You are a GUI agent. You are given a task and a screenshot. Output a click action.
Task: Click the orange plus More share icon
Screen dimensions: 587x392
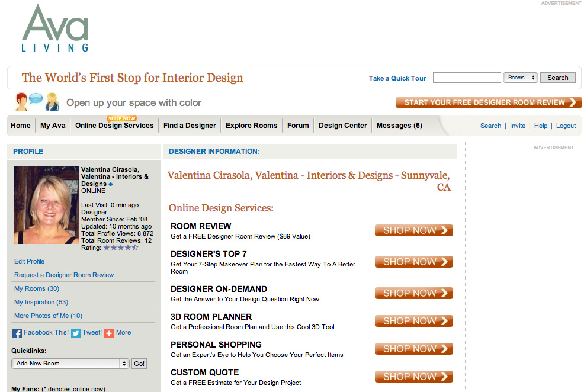109,333
